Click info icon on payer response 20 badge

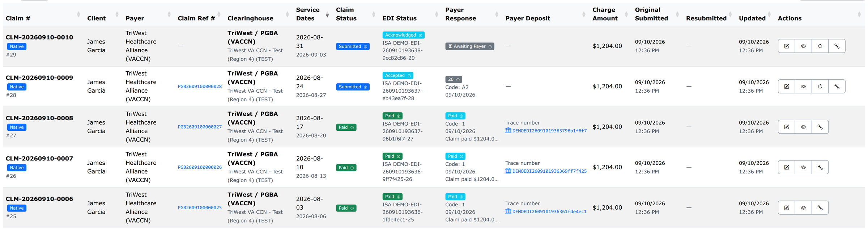(x=458, y=80)
